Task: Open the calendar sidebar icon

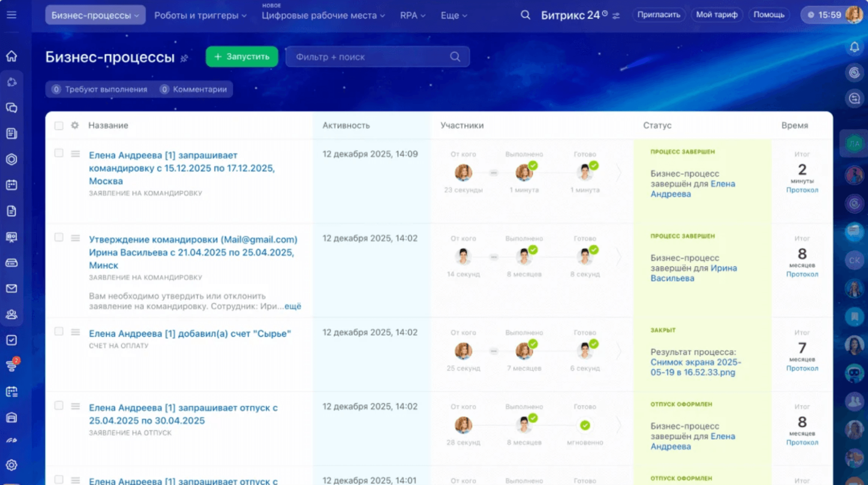Action: 12,185
